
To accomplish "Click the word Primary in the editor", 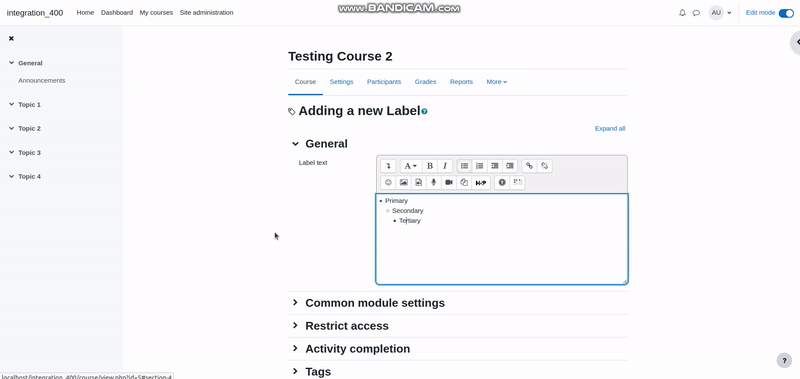I will [396, 201].
